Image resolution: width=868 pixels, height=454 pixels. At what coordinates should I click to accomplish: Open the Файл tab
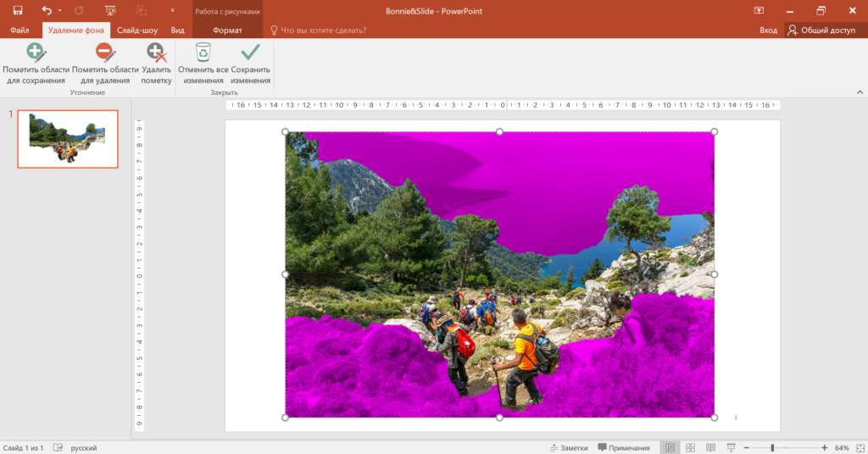[19, 30]
